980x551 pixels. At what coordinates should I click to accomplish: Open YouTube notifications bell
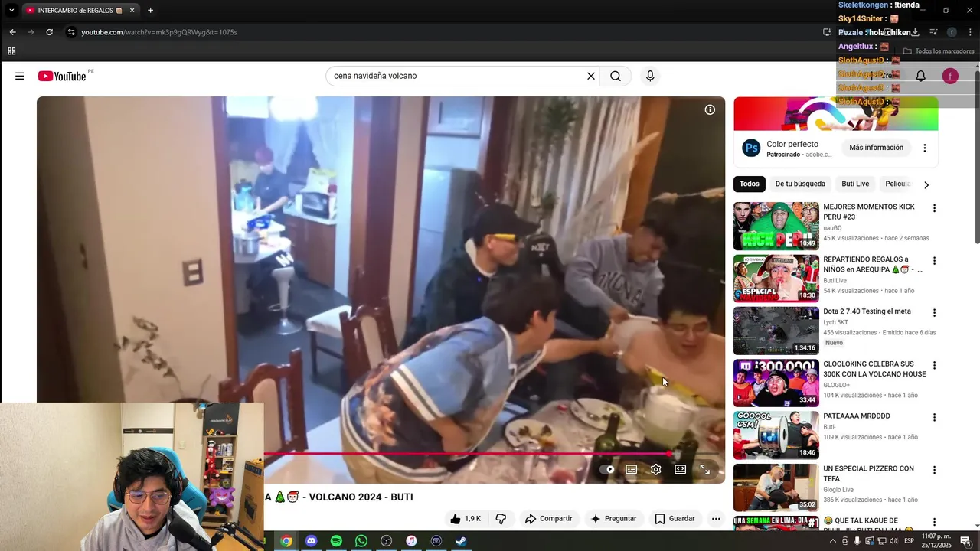click(x=921, y=76)
